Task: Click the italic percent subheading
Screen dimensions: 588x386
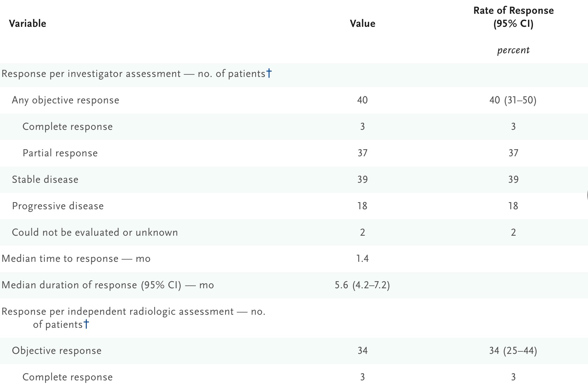Action: point(513,50)
